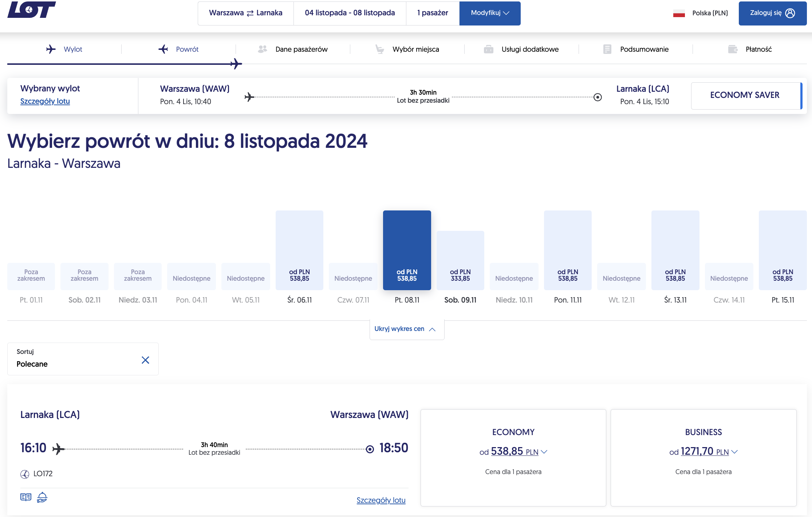Select the Pon. 11.11 price bar

coord(568,250)
